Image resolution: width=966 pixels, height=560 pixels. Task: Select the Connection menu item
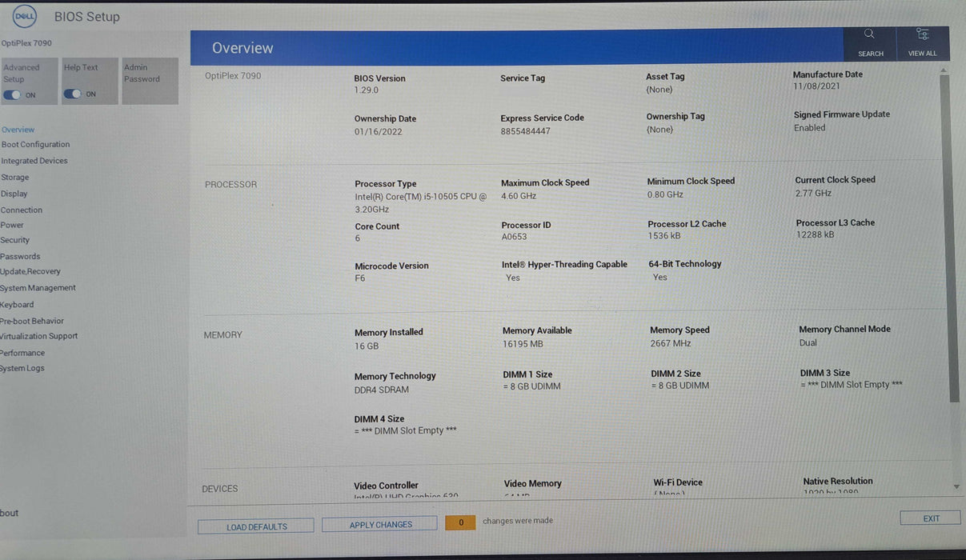coord(21,210)
